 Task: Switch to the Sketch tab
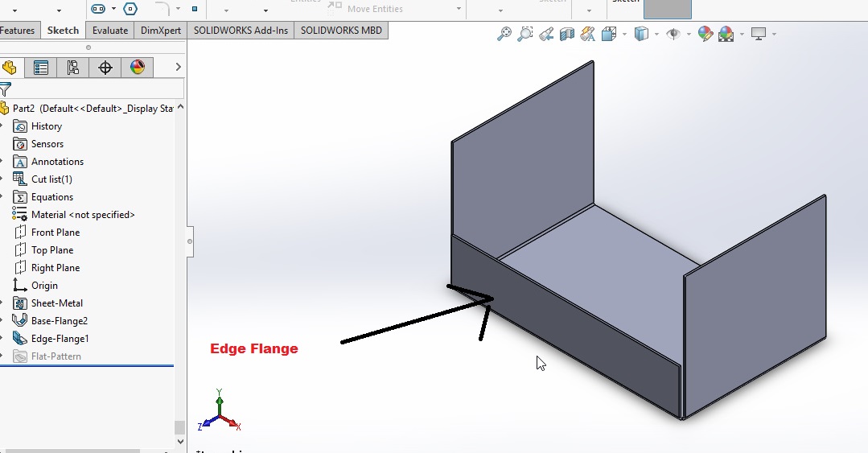pos(63,31)
